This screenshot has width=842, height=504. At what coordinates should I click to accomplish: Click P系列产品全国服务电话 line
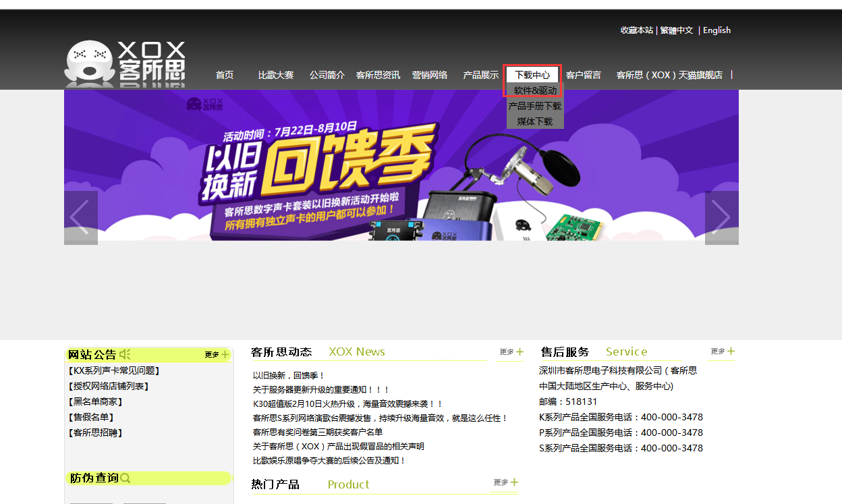[x=621, y=432]
